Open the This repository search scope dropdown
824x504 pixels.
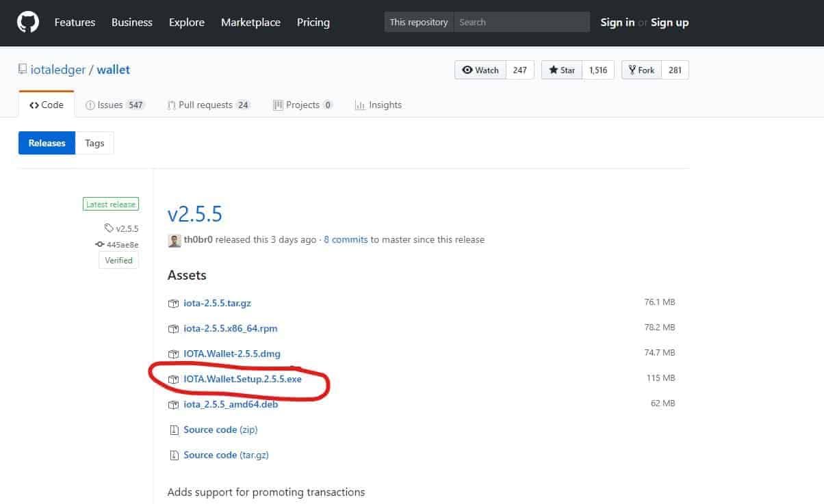coord(418,21)
